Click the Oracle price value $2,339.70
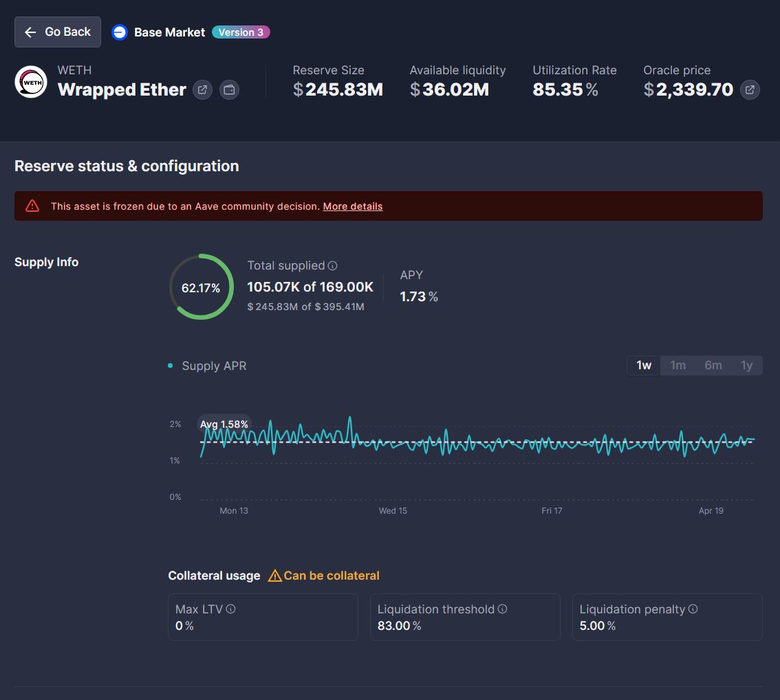Viewport: 780px width, 700px height. click(689, 89)
